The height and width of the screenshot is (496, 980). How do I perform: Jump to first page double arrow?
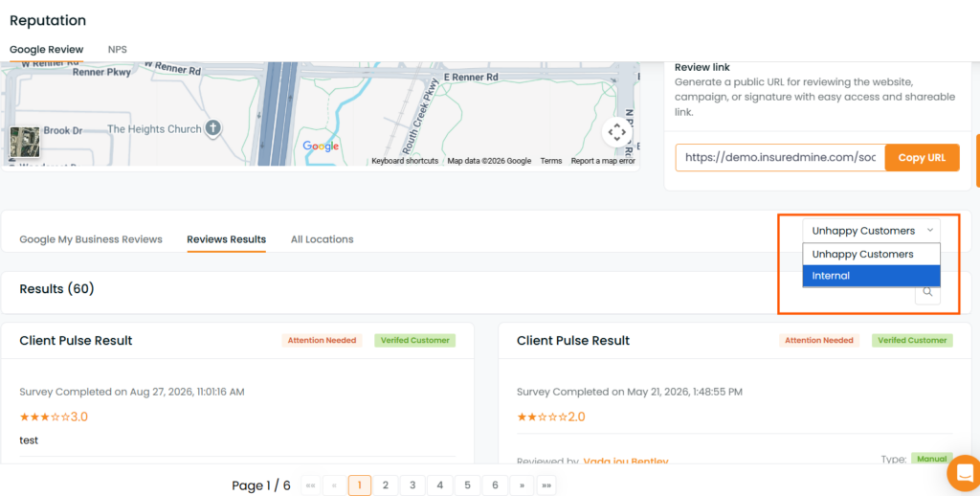pyautogui.click(x=311, y=485)
